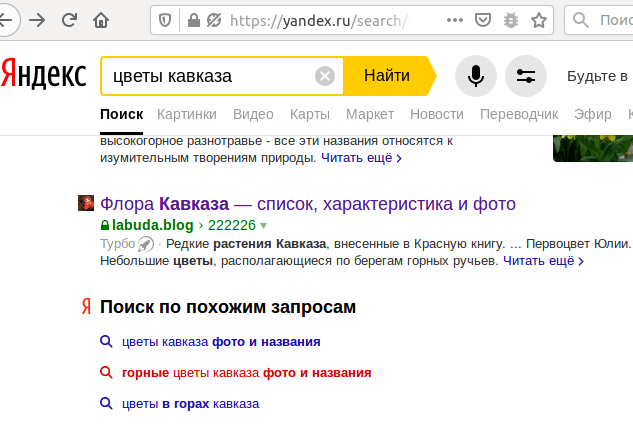Open 'Флора Кавказа' result title
Screen dimensions: 633x428
308,204
